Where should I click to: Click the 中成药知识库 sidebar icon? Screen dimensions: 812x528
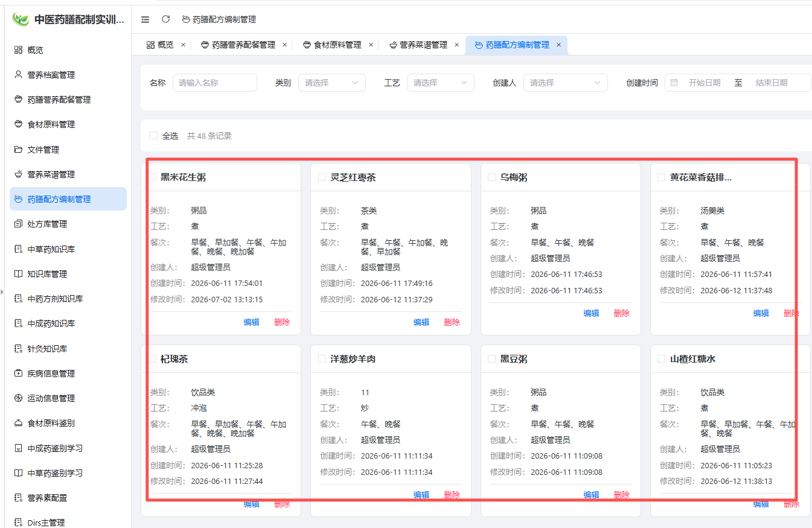coord(18,323)
